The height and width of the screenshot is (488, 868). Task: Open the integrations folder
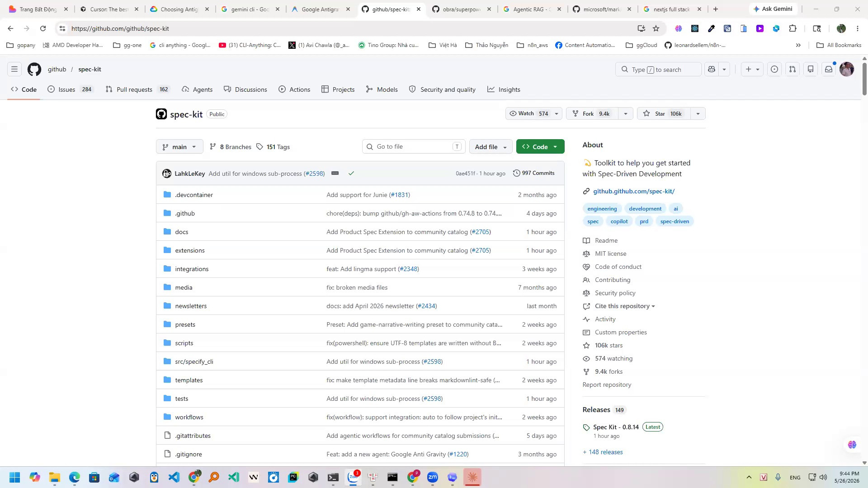pos(192,269)
